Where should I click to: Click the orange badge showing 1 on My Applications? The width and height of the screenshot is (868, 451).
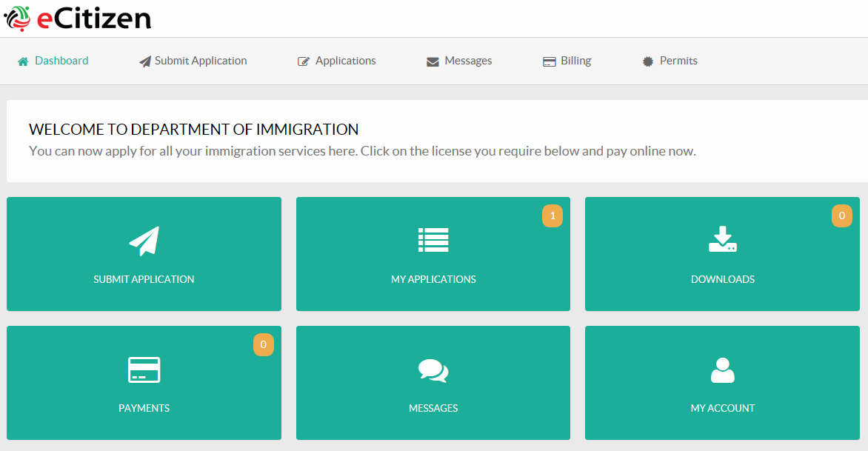552,216
